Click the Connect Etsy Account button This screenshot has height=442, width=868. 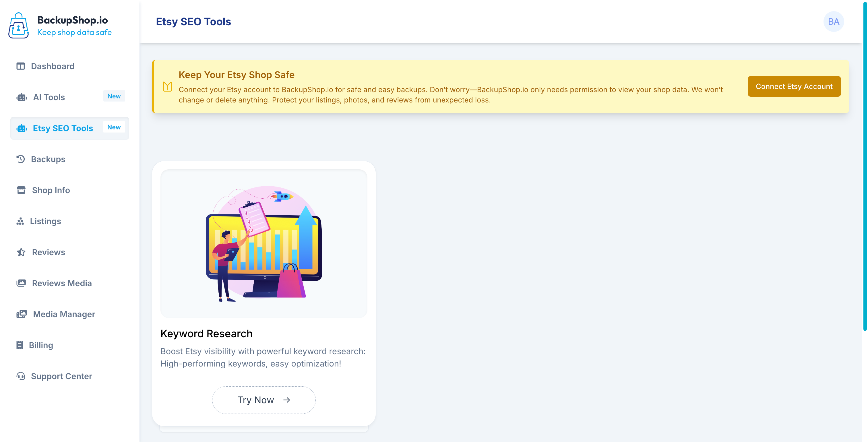[x=794, y=87]
